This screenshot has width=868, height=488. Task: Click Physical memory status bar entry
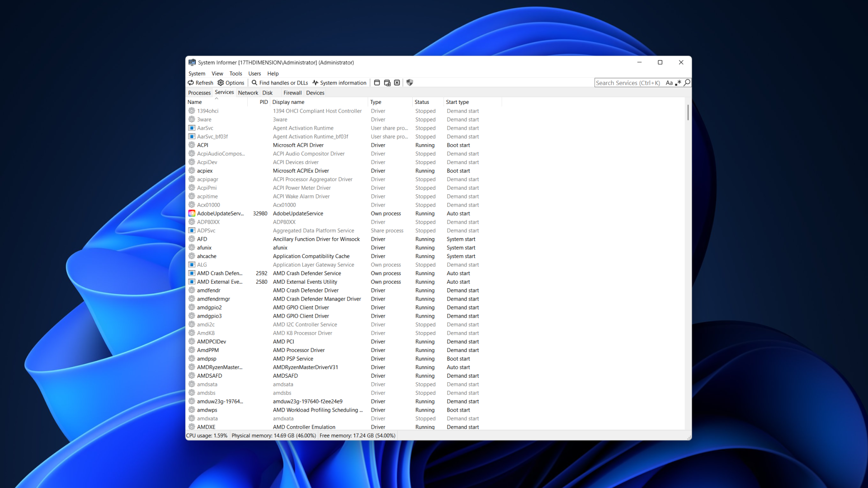[274, 436]
